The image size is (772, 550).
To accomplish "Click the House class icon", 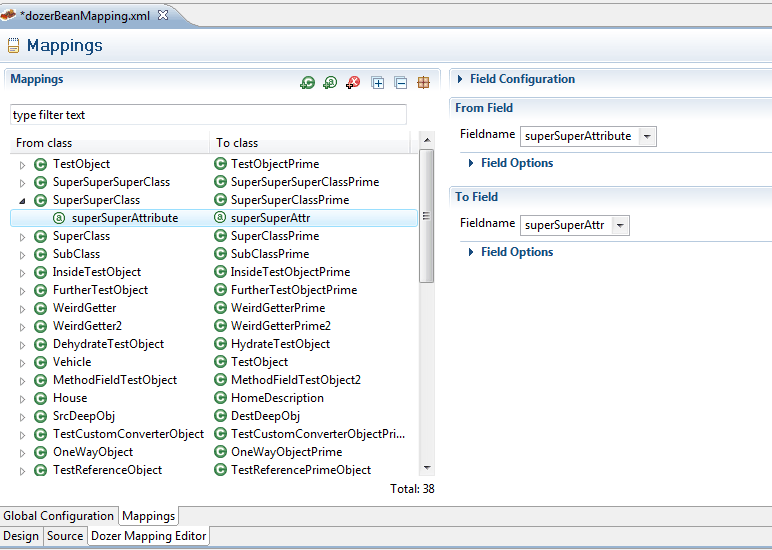I will pyautogui.click(x=40, y=398).
